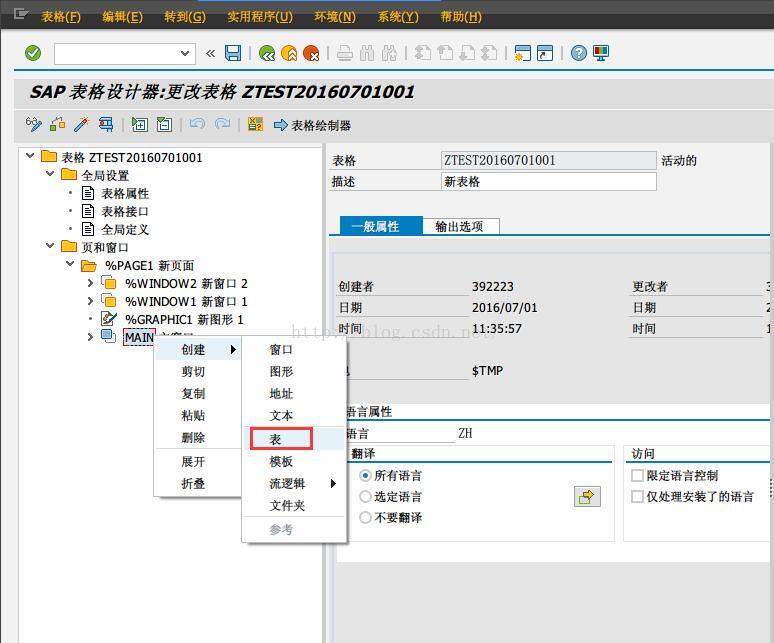The image size is (774, 643).
Task: Choose 文件夹 from the create submenu
Action: tap(294, 505)
